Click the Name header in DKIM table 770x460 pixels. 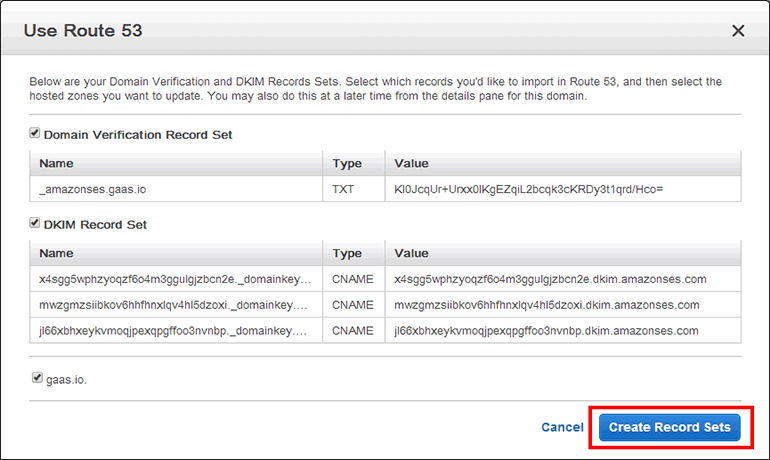(57, 254)
